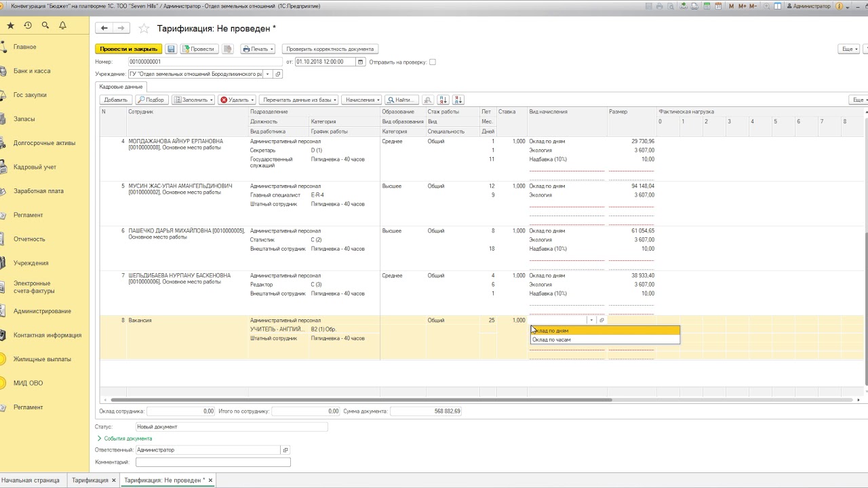Open the Вид начисления item form icon

pos(601,320)
